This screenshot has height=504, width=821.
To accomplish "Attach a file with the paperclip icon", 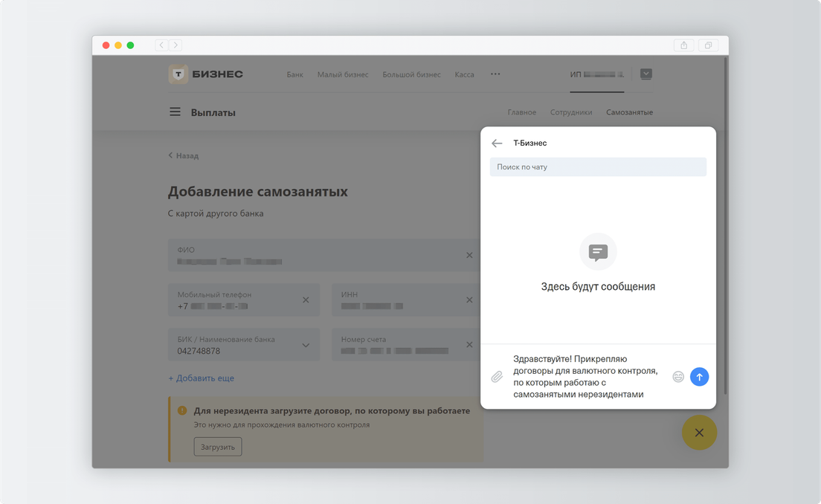I will (x=497, y=377).
